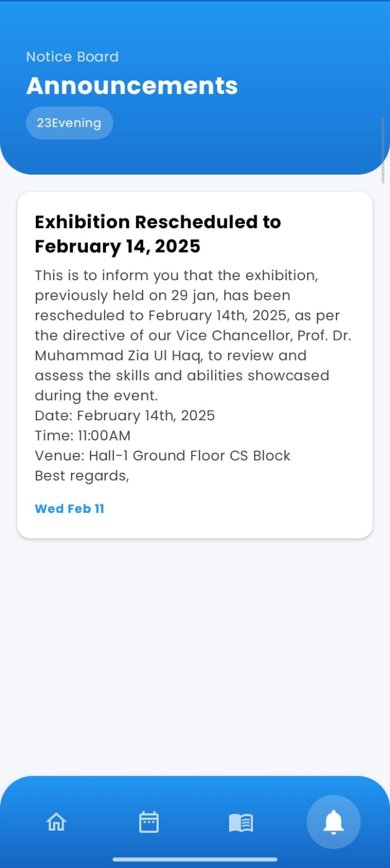Screen dimensions: 390x868
Task: Open the calendar schedule icon
Action: (x=149, y=822)
